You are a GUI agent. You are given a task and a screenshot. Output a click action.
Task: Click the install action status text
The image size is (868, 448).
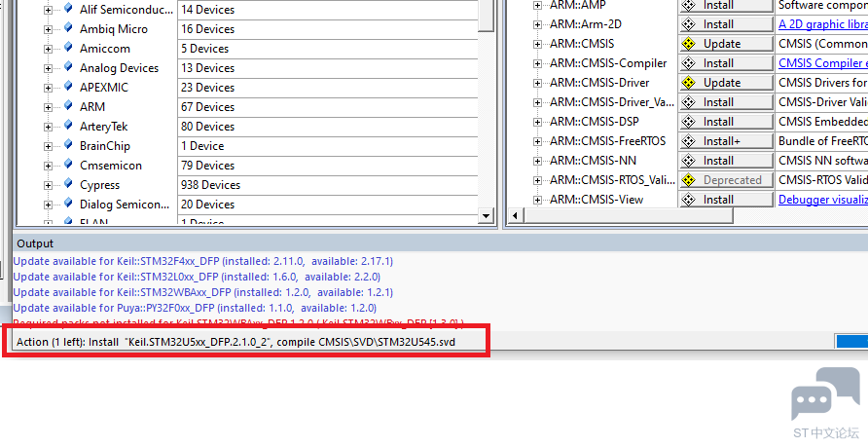tap(235, 342)
